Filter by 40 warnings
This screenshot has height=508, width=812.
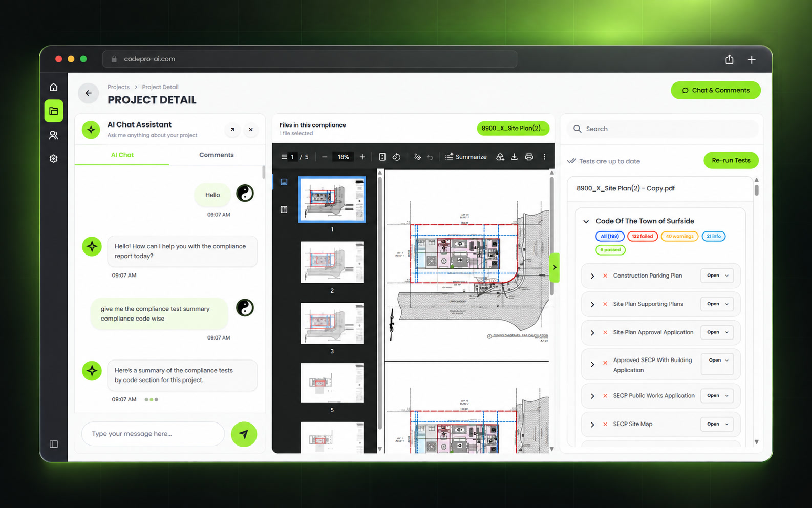pos(679,236)
